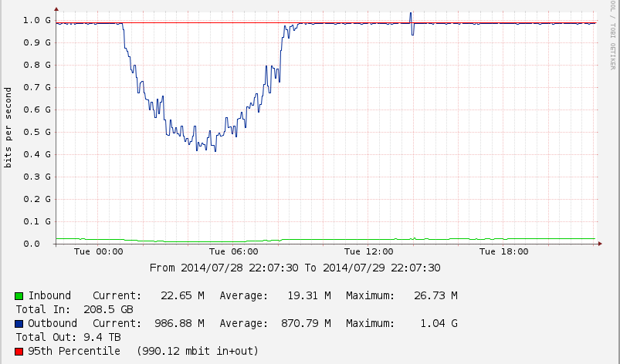Click the green Inbound legend swatch
Screen dimensions: 620x364
pos(19,296)
